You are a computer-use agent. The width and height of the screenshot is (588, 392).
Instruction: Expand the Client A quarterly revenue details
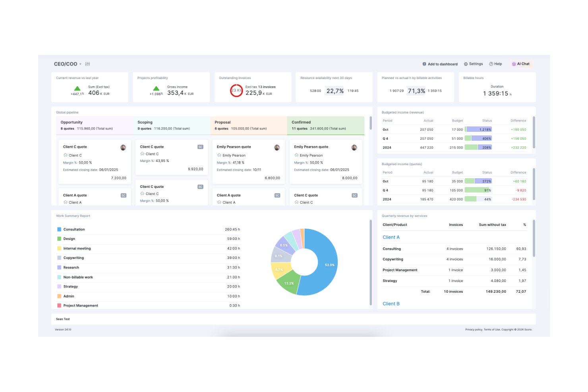(x=391, y=237)
